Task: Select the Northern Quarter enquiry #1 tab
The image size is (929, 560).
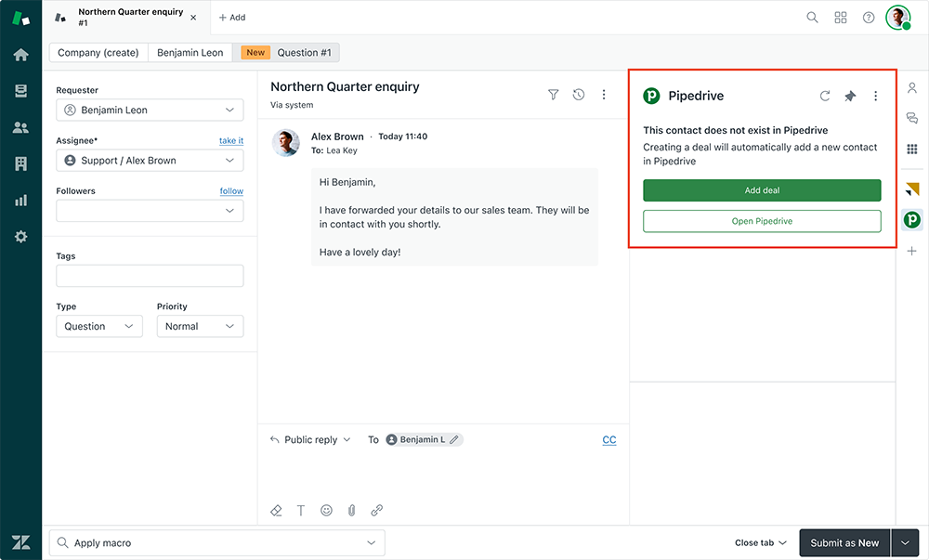Action: 125,17
